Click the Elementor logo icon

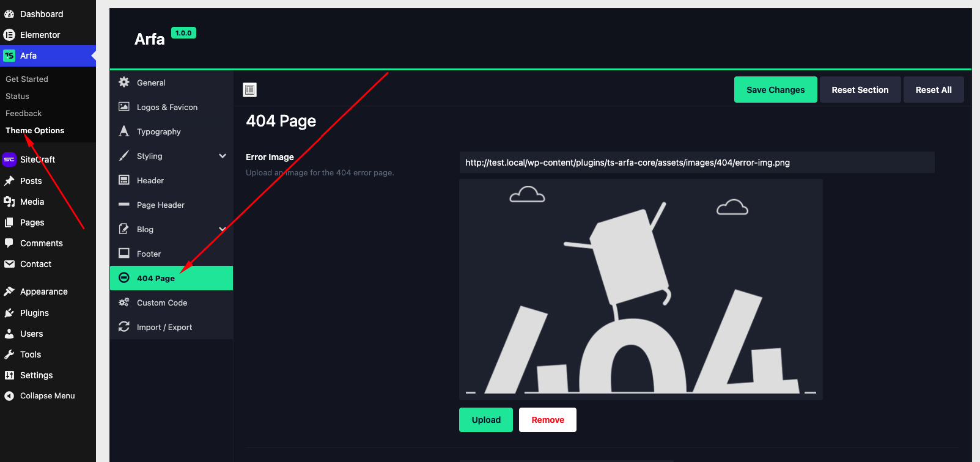point(9,35)
